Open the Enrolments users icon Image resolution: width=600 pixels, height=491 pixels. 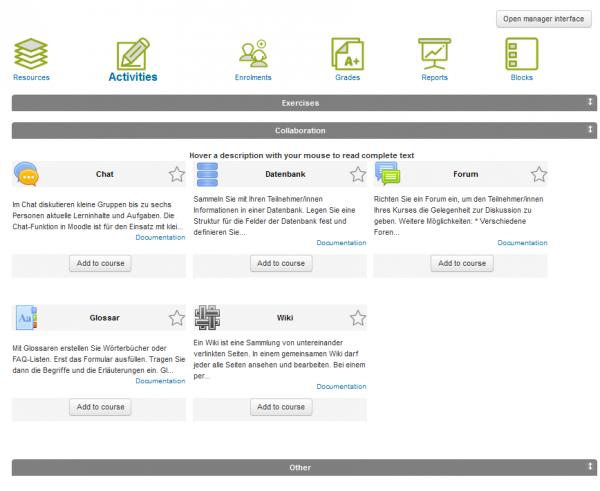[253, 53]
